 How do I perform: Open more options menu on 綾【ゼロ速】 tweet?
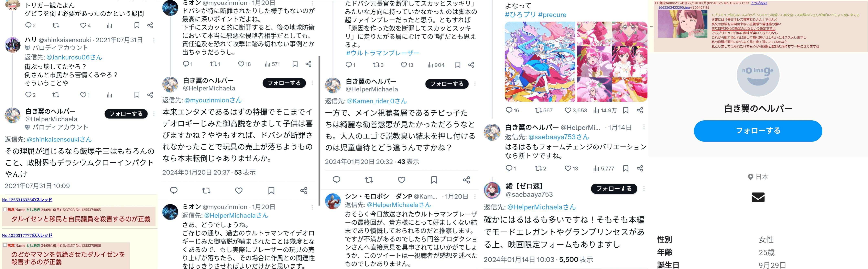644,189
